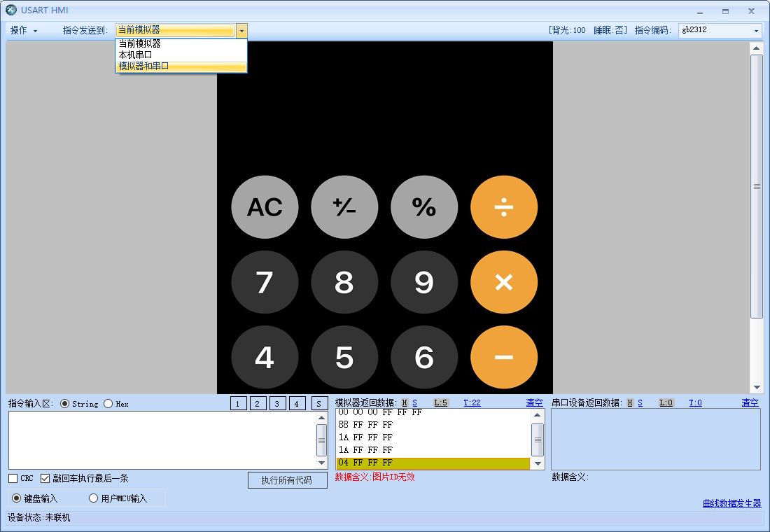Select the 88 FF FF FF data row

pyautogui.click(x=433, y=424)
